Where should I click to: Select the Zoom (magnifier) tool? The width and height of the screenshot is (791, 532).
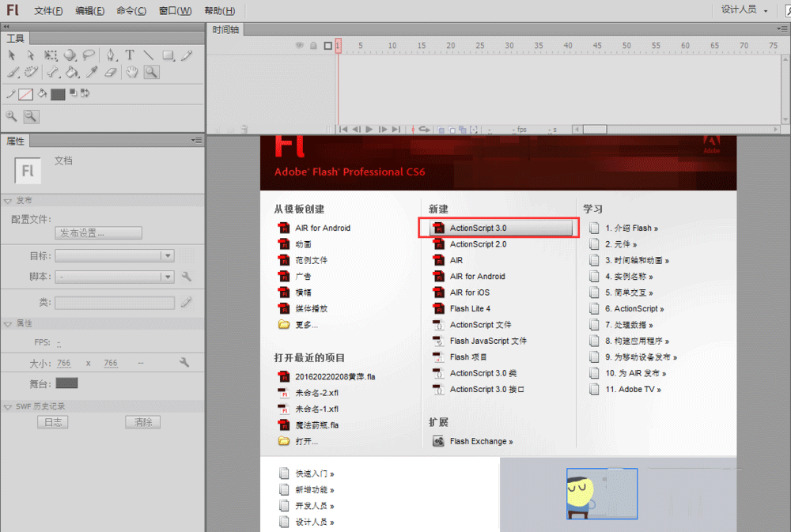point(151,73)
